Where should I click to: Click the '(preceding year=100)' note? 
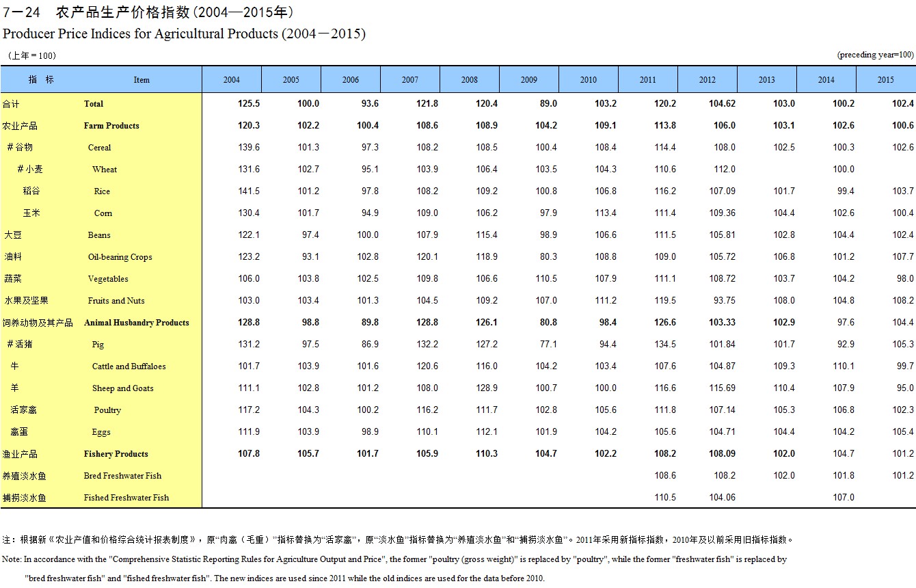[875, 55]
